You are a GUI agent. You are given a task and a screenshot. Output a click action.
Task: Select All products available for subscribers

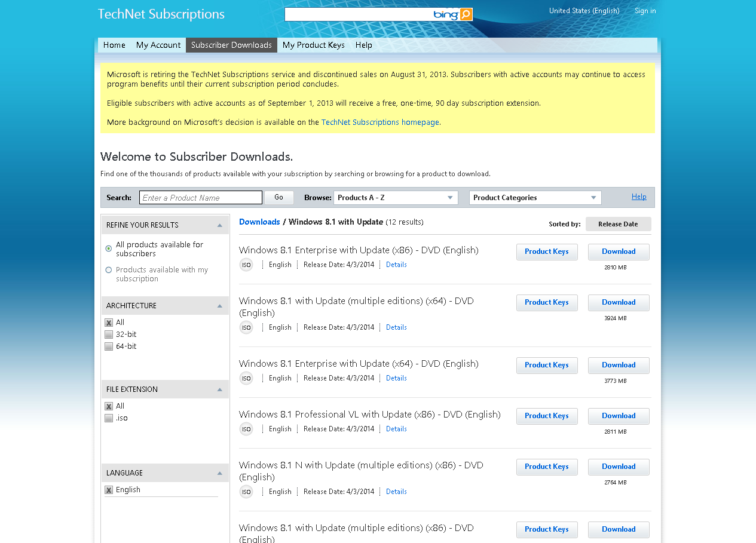tap(109, 249)
